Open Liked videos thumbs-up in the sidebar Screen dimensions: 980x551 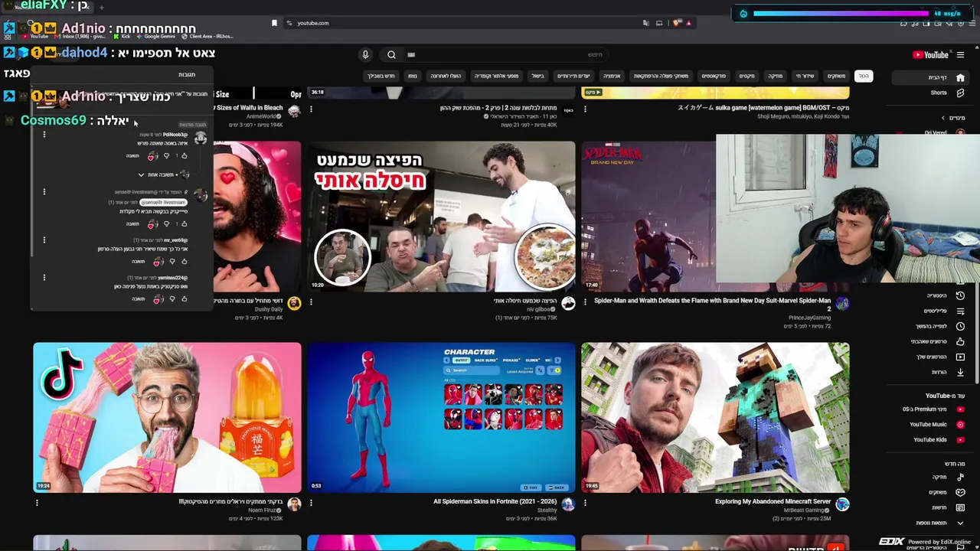pyautogui.click(x=960, y=341)
